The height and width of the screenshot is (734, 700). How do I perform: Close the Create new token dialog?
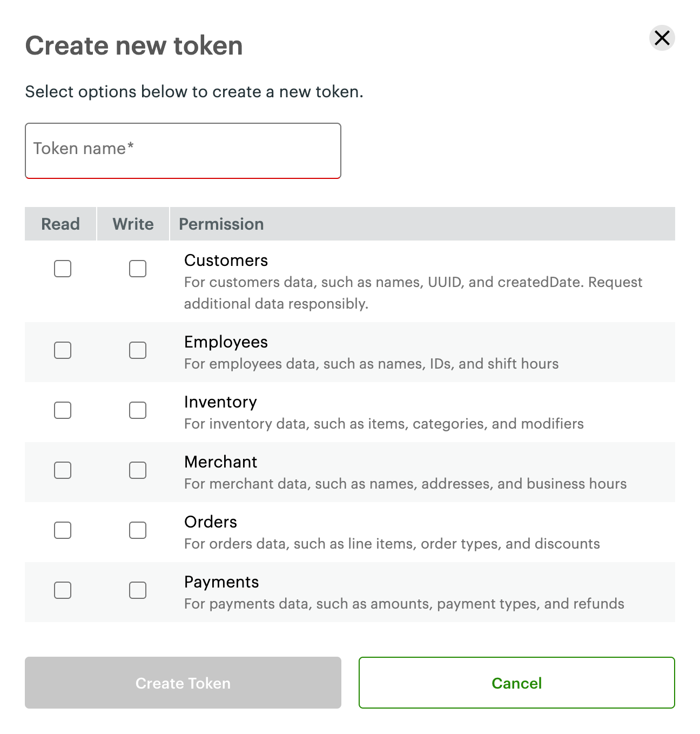point(662,38)
